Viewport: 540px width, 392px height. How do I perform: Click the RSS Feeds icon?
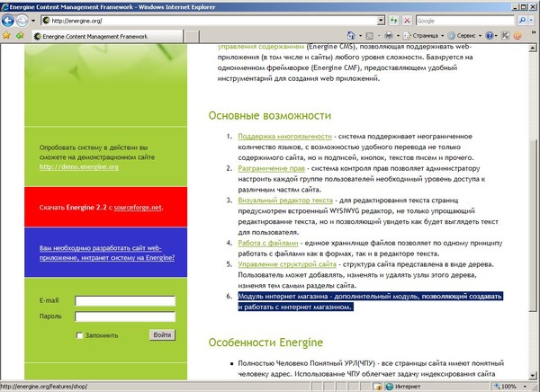click(369, 35)
